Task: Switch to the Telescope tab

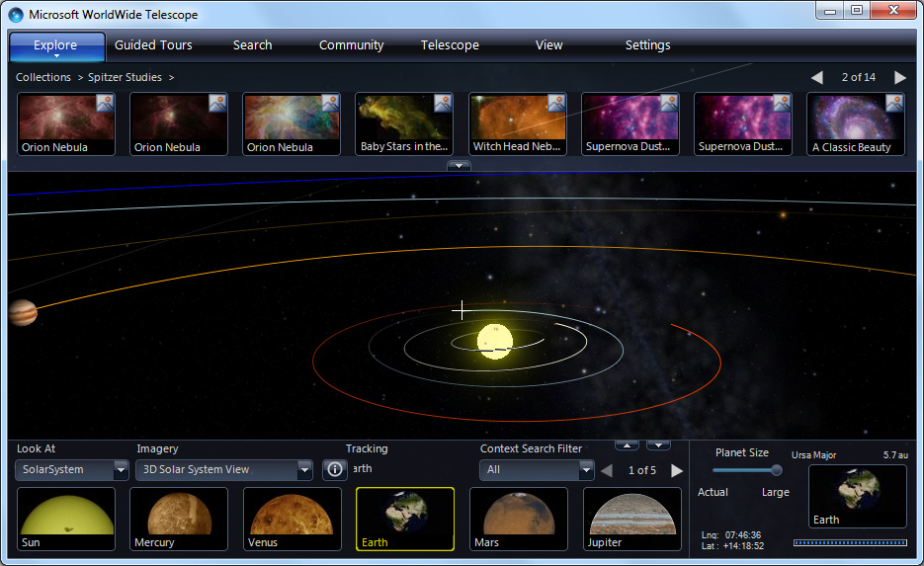Action: tap(450, 45)
